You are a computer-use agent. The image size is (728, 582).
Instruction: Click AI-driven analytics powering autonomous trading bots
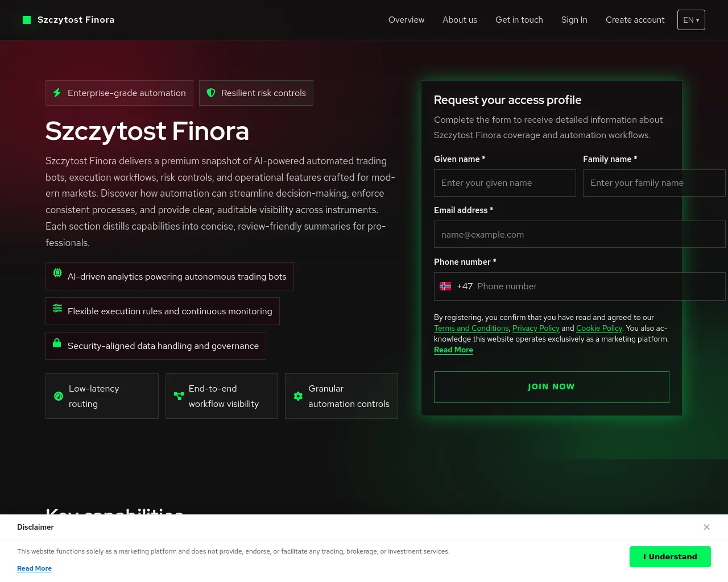pyautogui.click(x=169, y=276)
